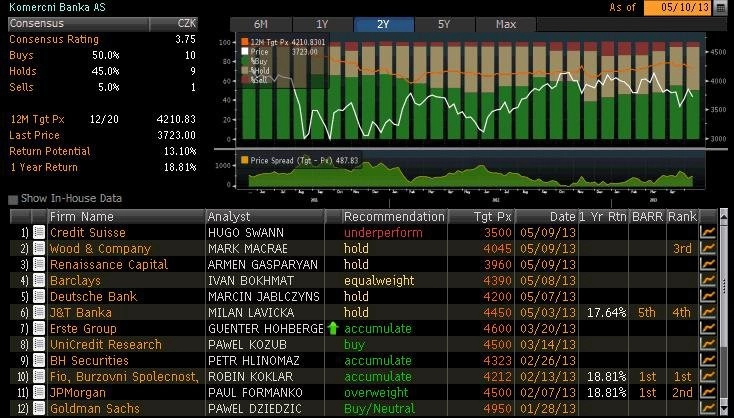Open Barclays report document icon
The width and height of the screenshot is (734, 418).
tap(39, 280)
